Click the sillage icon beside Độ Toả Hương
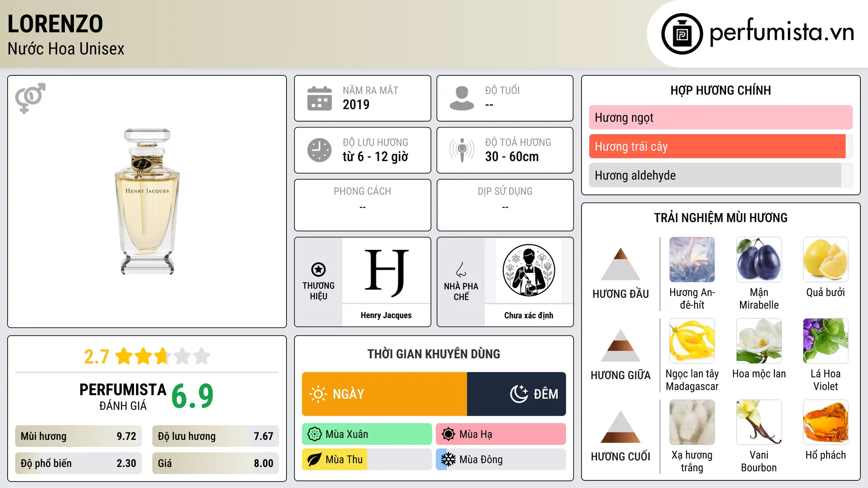868x488 pixels. click(x=462, y=150)
